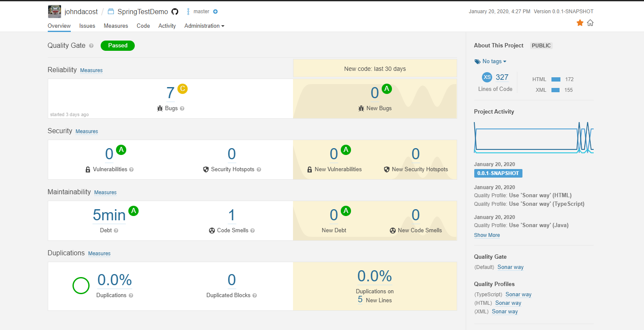
Task: Click the A rating beside New Vulnerabilities
Action: click(x=346, y=150)
